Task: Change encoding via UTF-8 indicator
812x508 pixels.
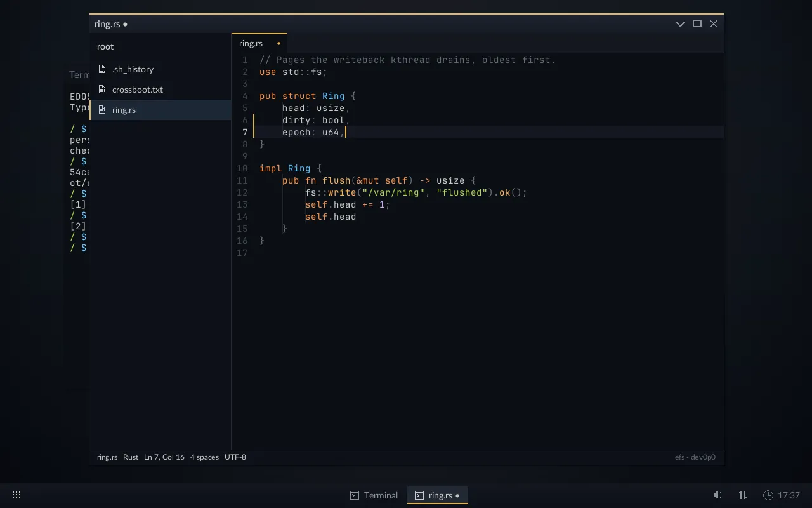Action: pyautogui.click(x=235, y=457)
